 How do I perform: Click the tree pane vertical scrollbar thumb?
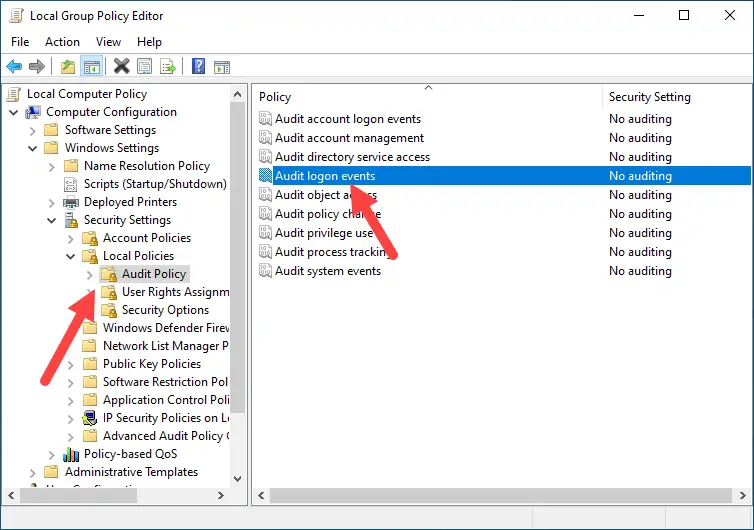click(x=238, y=257)
